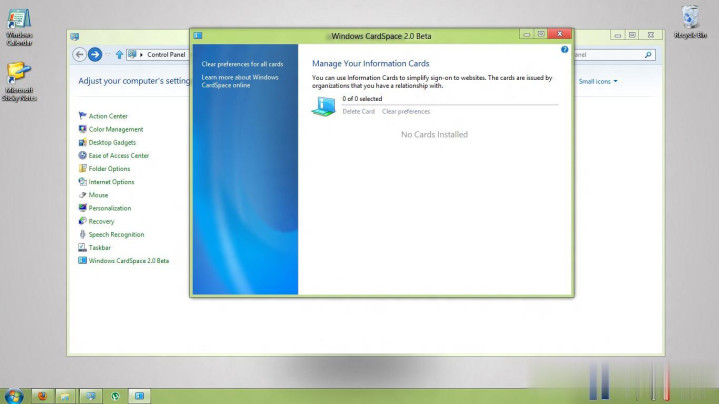Click the search magnifier in Control Panel
The height and width of the screenshot is (404, 719).
tap(648, 55)
